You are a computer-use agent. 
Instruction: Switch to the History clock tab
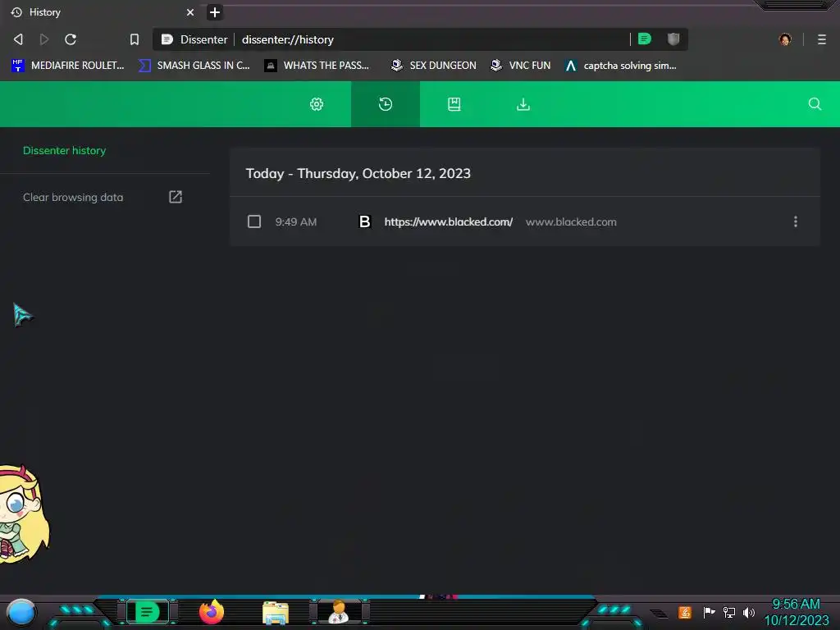click(x=386, y=104)
